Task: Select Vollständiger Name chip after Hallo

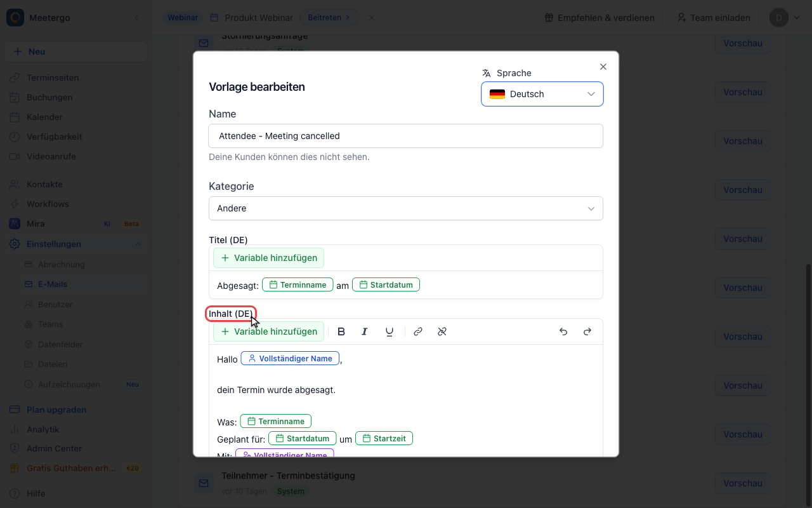Action: (x=290, y=359)
